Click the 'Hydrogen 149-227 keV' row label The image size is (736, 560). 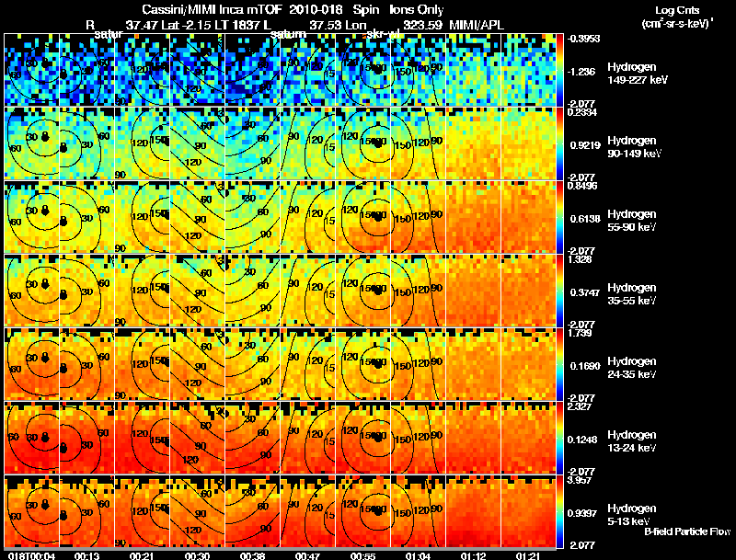coord(638,74)
